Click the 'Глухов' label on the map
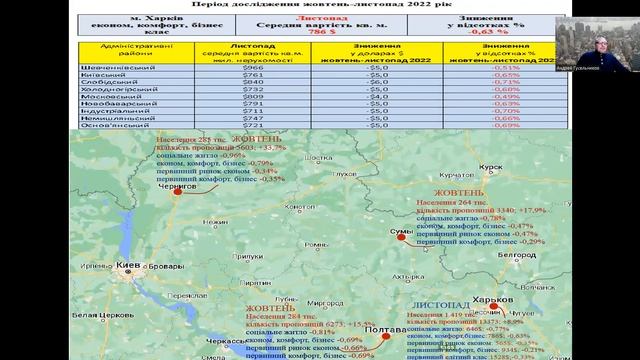The image size is (640, 360). pyautogui.click(x=344, y=174)
